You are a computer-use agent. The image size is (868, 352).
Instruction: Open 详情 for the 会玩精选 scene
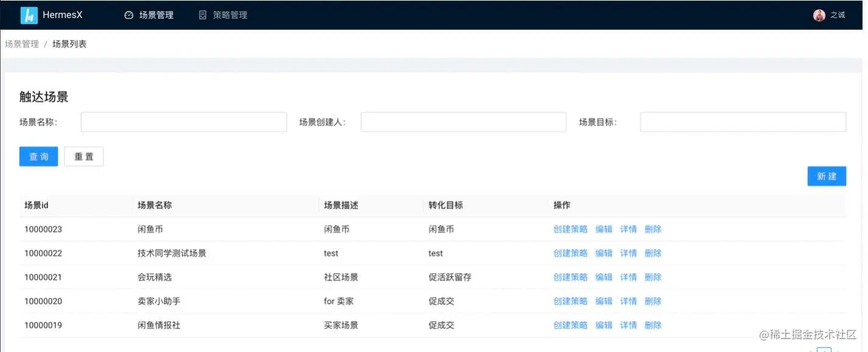[x=628, y=277]
